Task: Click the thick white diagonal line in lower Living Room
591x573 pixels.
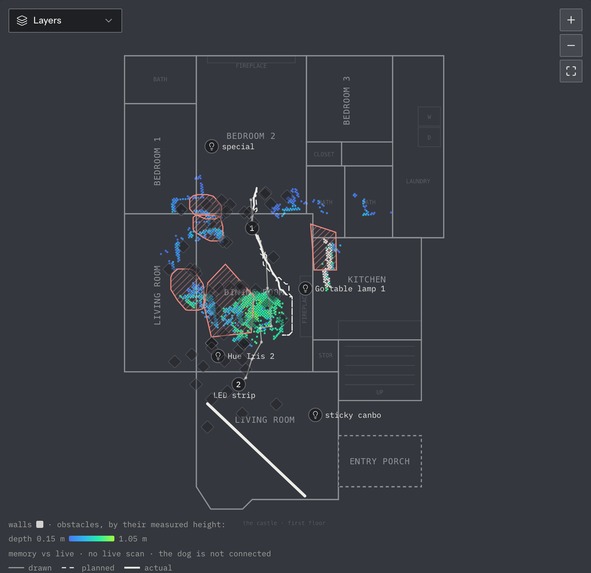Action: (x=256, y=450)
